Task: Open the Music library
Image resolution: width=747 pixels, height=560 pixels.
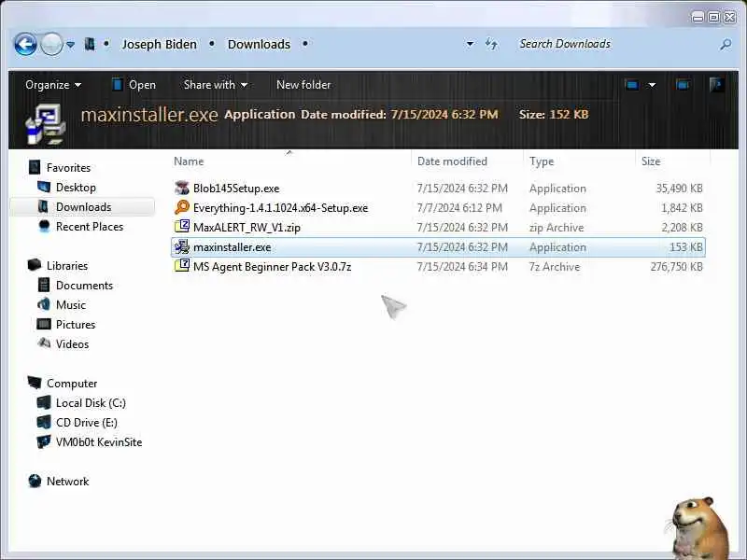Action: (x=71, y=305)
